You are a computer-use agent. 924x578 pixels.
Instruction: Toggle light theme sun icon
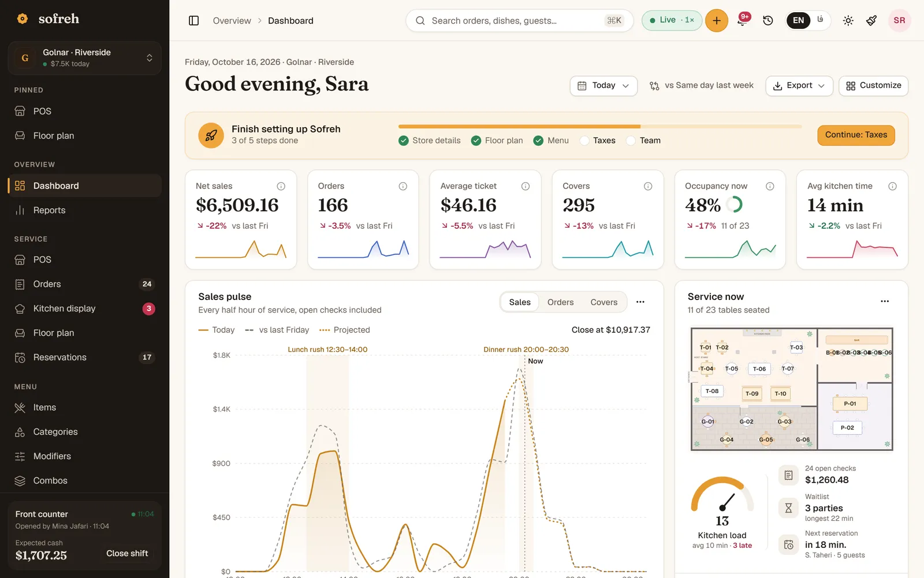tap(848, 21)
